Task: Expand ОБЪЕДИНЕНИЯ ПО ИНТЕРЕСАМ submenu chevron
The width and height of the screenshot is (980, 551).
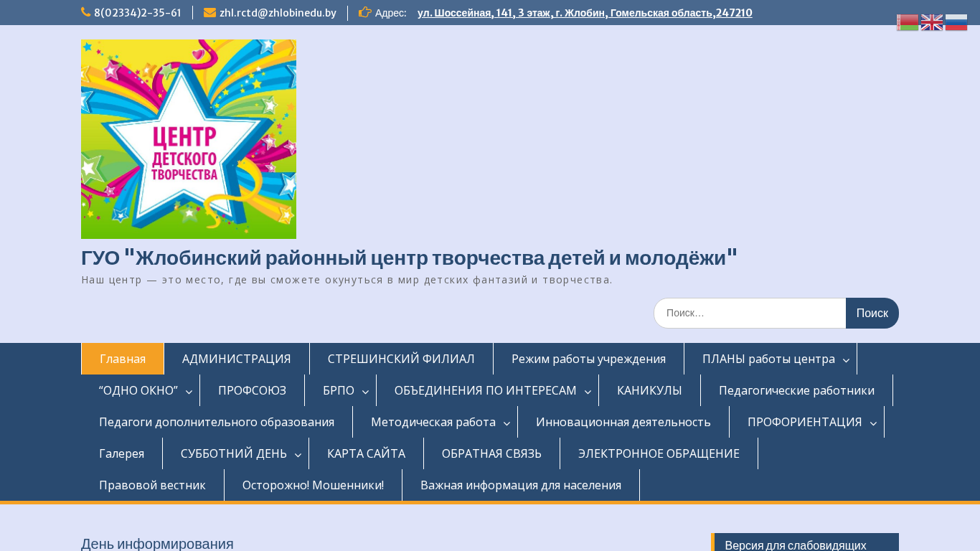Action: pos(588,391)
